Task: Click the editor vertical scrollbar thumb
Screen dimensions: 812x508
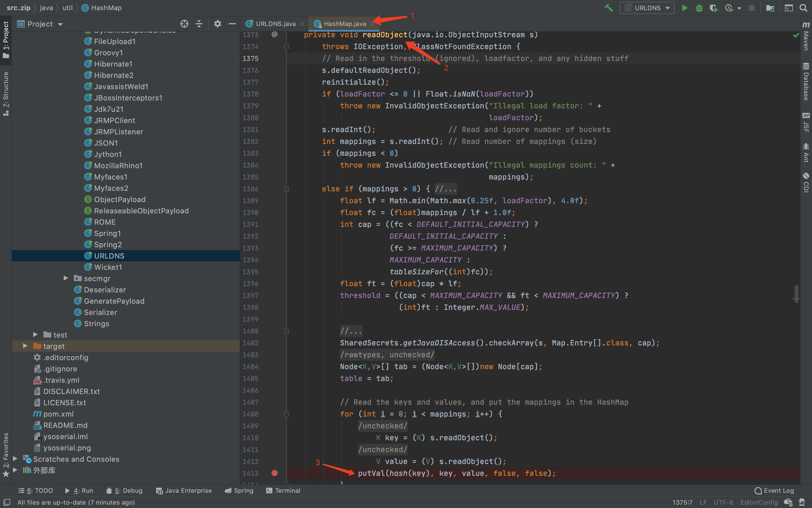Action: pos(796,294)
